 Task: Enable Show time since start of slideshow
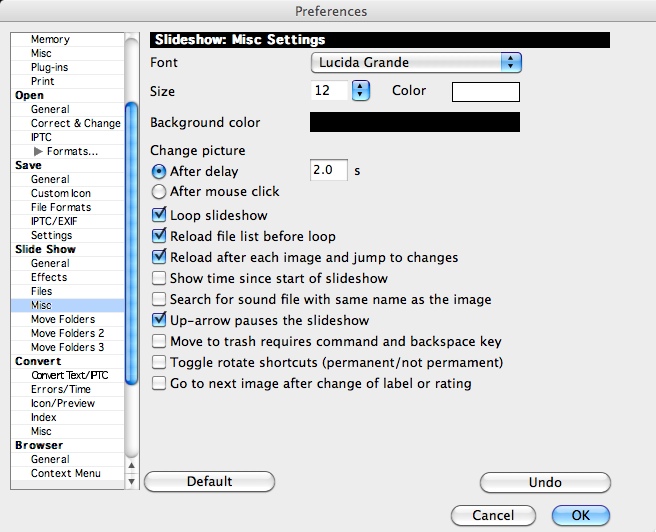[159, 278]
